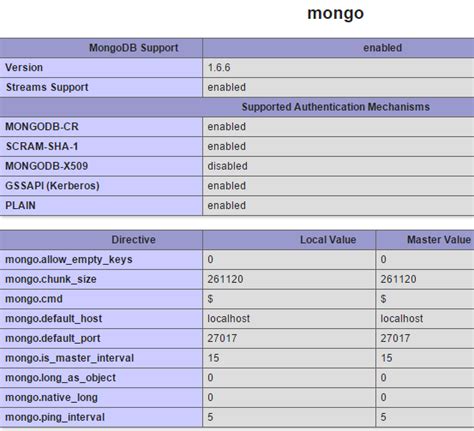This screenshot has height=431, width=474.
Task: Click Supported Authentication Mechanisms header
Action: tap(336, 107)
